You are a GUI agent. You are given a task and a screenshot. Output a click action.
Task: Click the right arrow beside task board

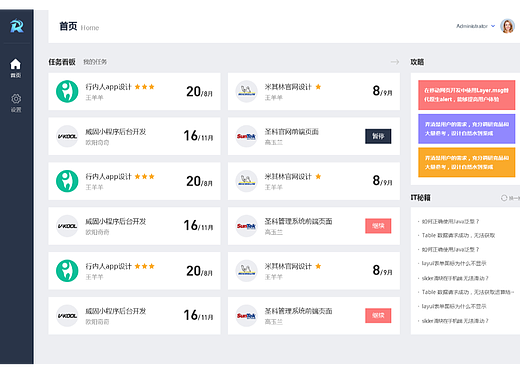(395, 62)
